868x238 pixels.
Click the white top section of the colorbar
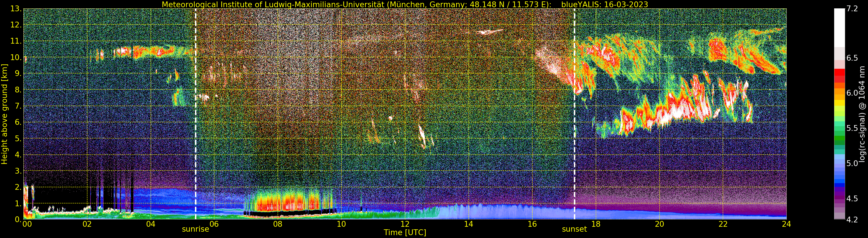[839, 28]
